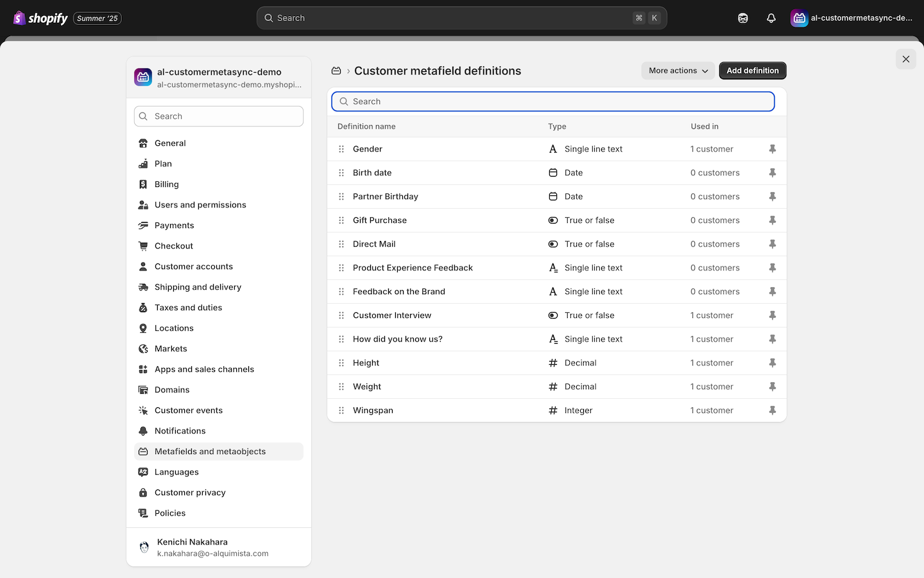924x578 pixels.
Task: Open Policies settings
Action: pos(219,513)
